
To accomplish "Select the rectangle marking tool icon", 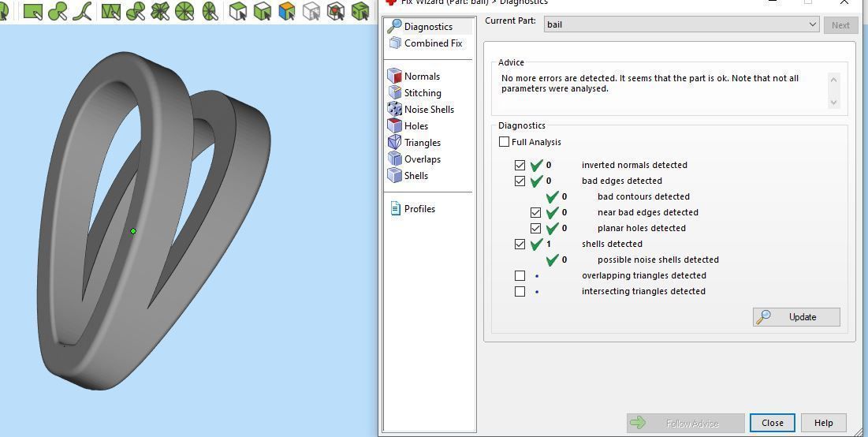I will click(33, 11).
